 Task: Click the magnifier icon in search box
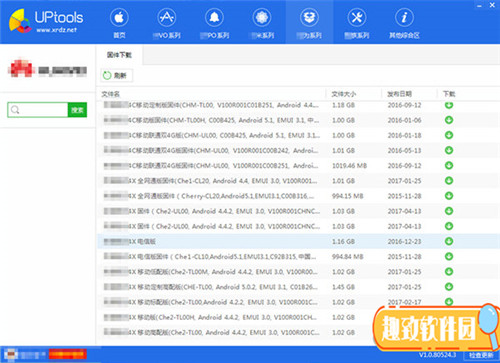coord(15,110)
